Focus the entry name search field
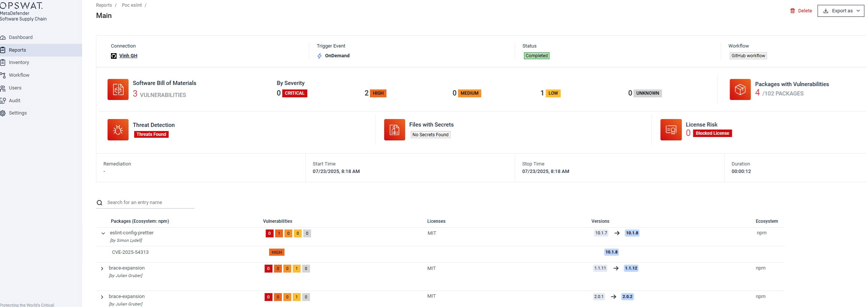Screen dimensions: 868x307 (150, 203)
